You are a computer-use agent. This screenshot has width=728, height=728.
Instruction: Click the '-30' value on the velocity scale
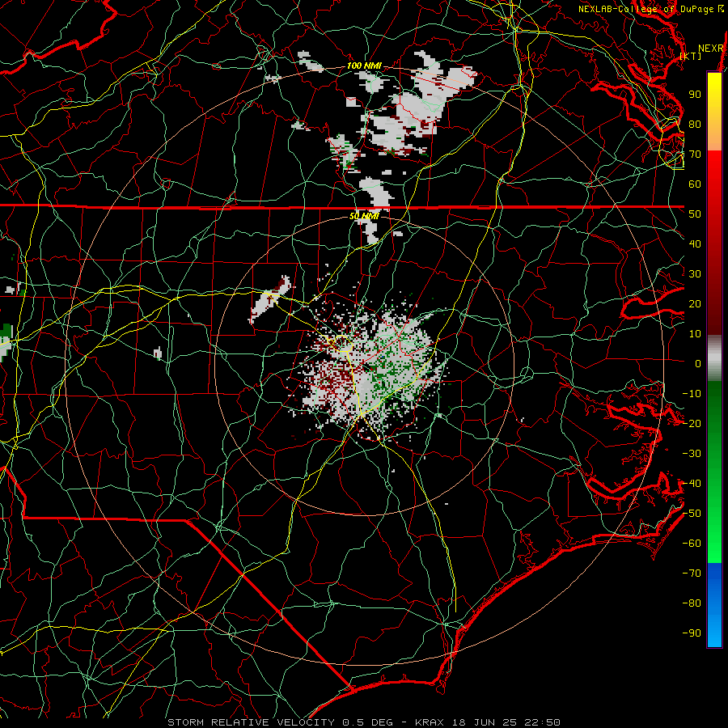[692, 454]
